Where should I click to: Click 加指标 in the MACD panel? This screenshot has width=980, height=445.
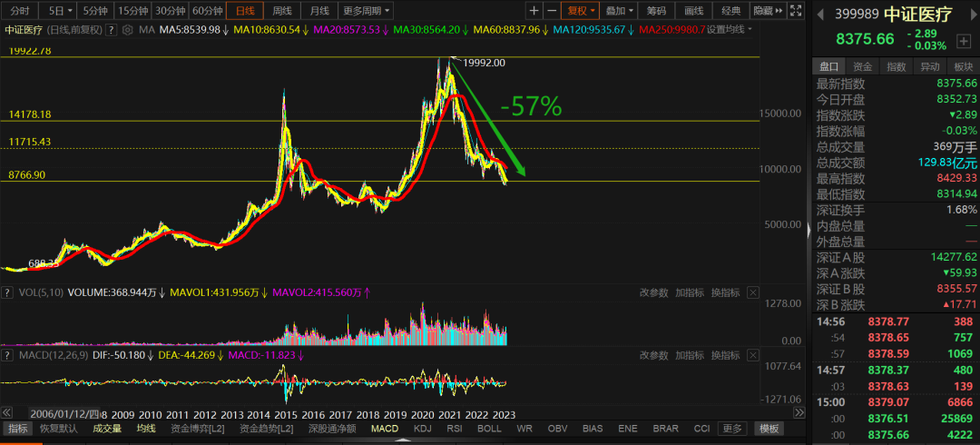click(x=690, y=355)
